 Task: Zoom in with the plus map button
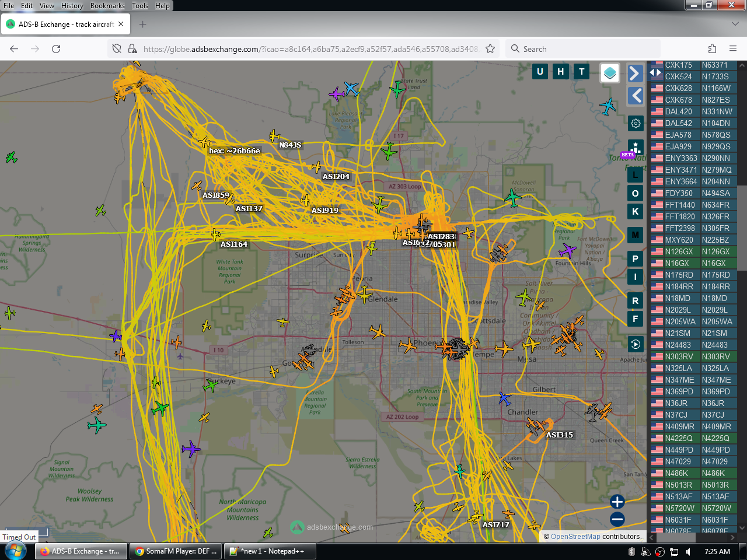pyautogui.click(x=617, y=502)
